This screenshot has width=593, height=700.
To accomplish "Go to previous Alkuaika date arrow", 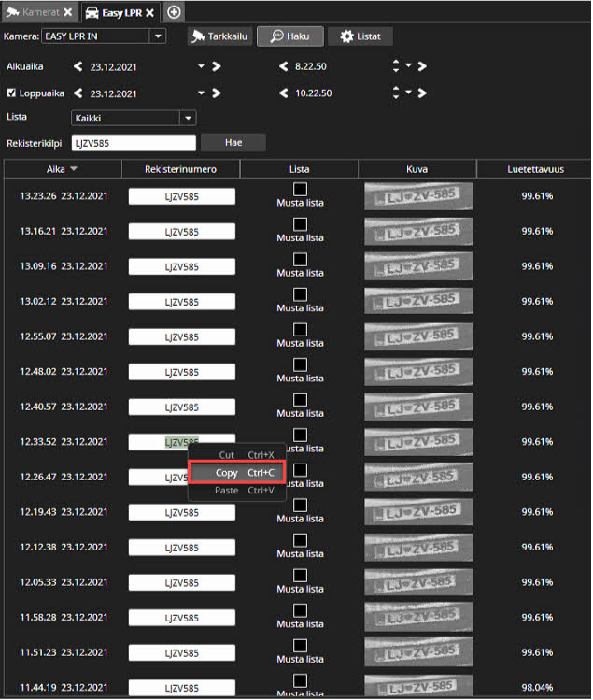I will [x=79, y=66].
